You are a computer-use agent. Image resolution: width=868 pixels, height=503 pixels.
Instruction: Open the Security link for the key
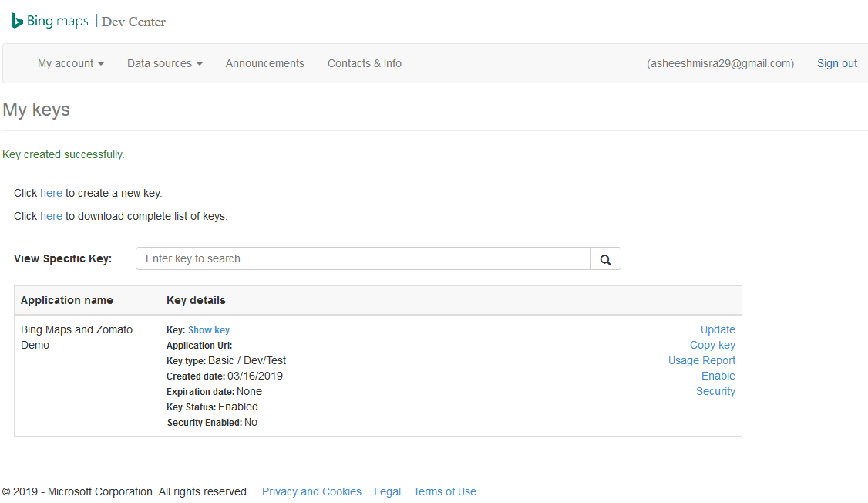click(x=716, y=392)
